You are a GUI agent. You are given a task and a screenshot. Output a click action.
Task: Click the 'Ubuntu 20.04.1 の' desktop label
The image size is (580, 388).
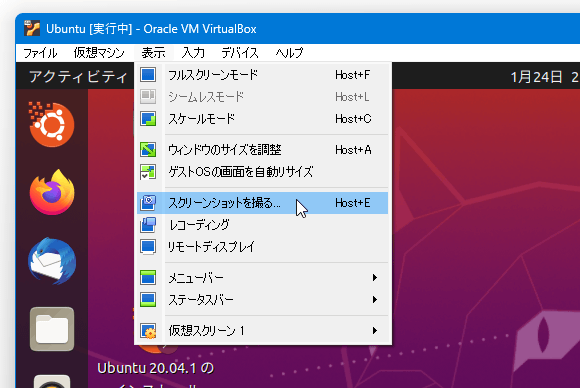click(x=156, y=368)
